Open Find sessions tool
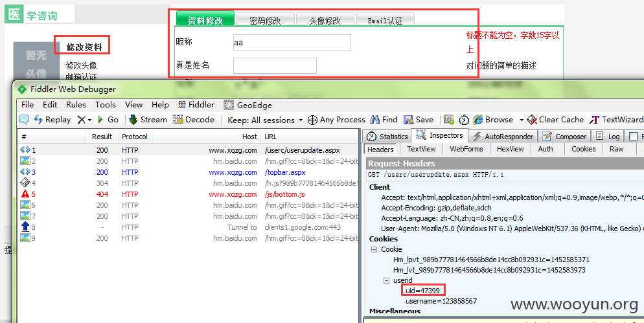Image resolution: width=644 pixels, height=323 pixels. click(384, 120)
